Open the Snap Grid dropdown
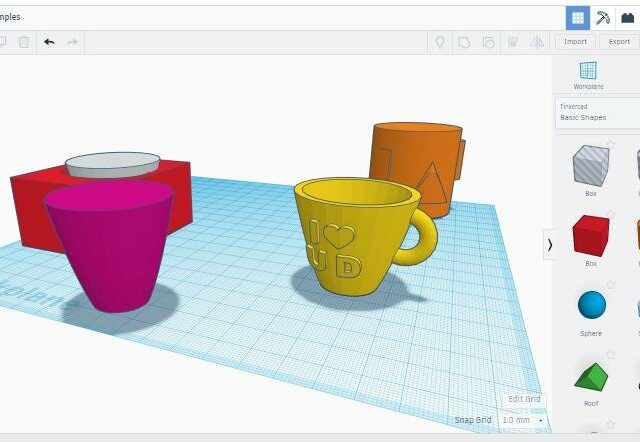Screen dimensions: 640x442 pos(520,420)
